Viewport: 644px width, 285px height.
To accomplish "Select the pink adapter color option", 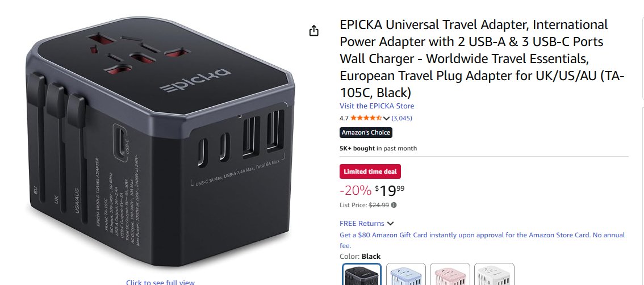I will [450, 274].
